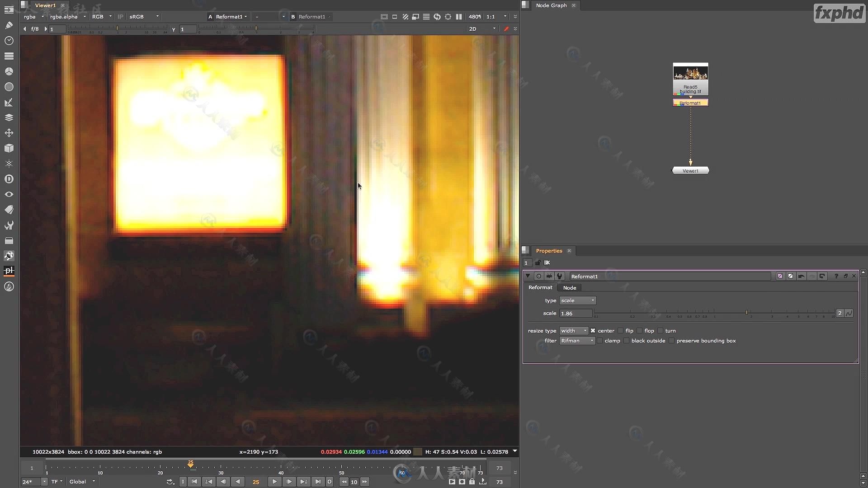Open the MetaData nodes tag icon

[x=9, y=210]
